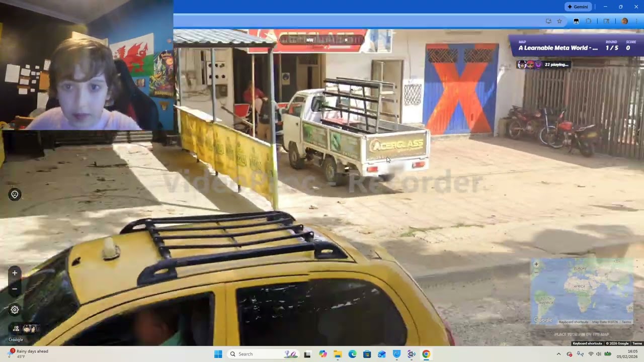Click the compass heading bar

[322, 40]
